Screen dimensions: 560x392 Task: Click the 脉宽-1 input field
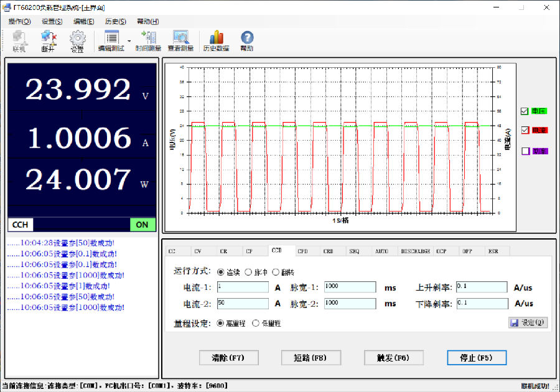[x=350, y=286]
